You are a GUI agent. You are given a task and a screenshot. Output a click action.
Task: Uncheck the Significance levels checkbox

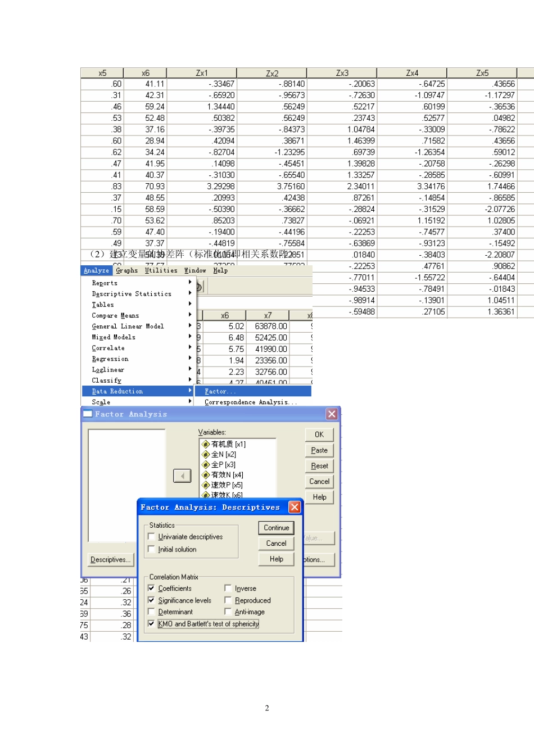pos(151,600)
